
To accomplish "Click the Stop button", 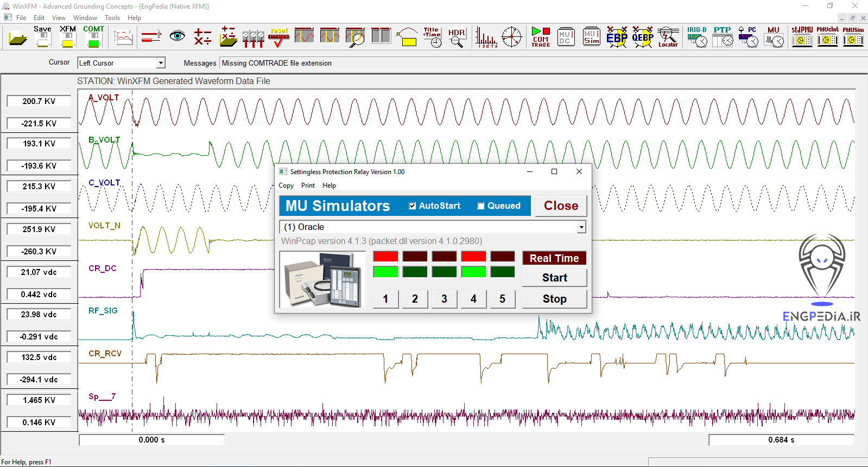I will pyautogui.click(x=554, y=299).
